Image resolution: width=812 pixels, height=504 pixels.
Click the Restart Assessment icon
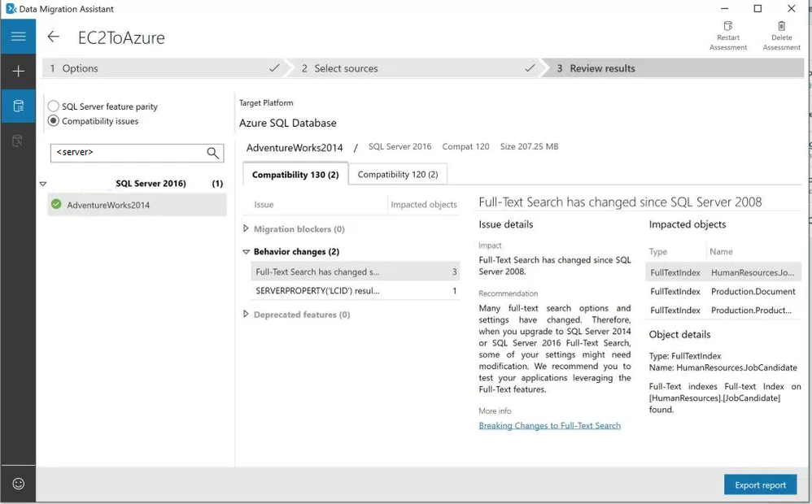[728, 26]
